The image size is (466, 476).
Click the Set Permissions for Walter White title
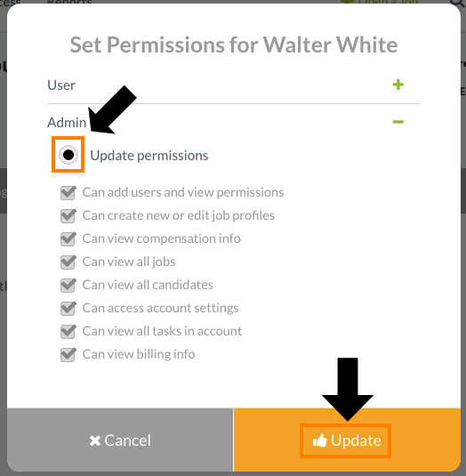pos(234,44)
